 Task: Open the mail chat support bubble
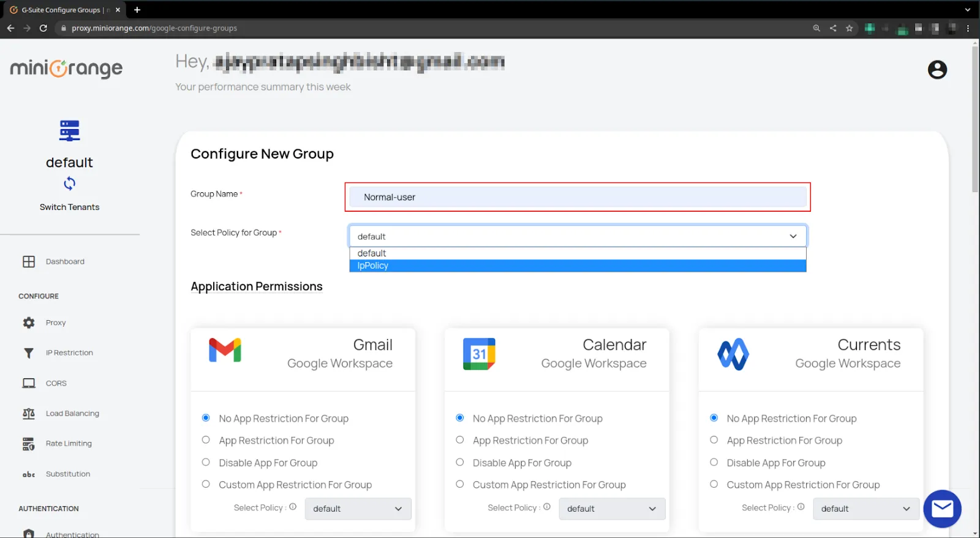tap(942, 509)
